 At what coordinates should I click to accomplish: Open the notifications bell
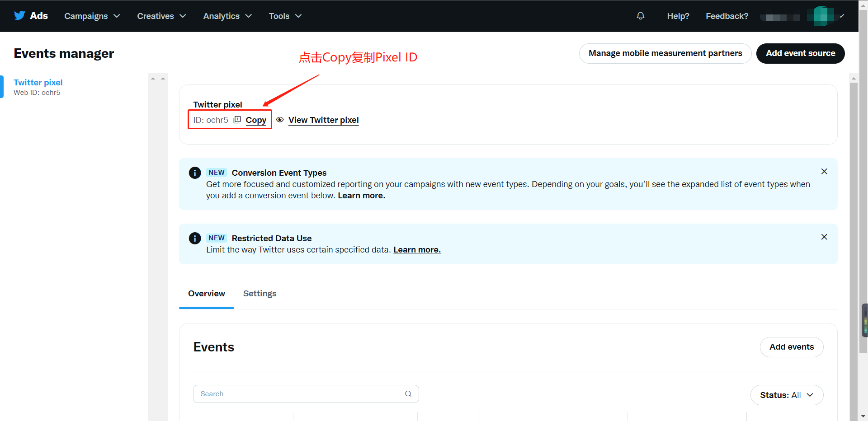(640, 16)
